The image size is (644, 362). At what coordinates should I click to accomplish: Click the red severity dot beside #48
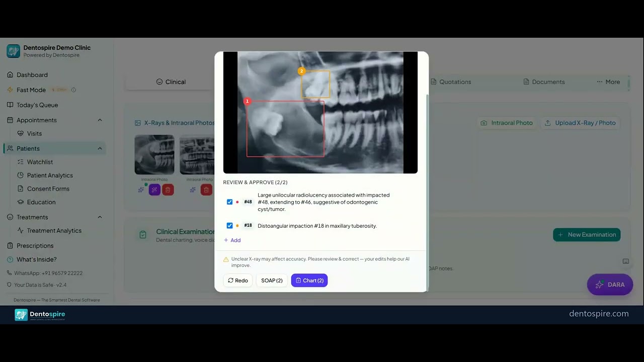click(237, 202)
